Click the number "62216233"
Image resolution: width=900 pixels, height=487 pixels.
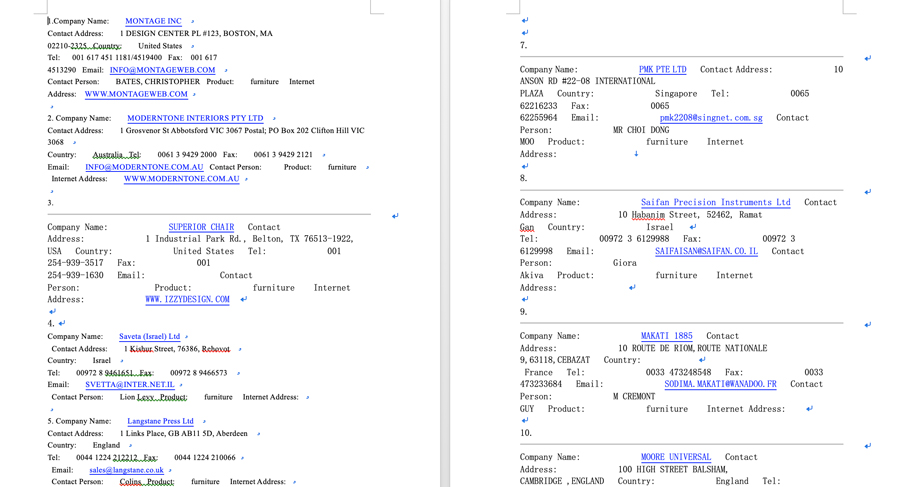coord(538,106)
